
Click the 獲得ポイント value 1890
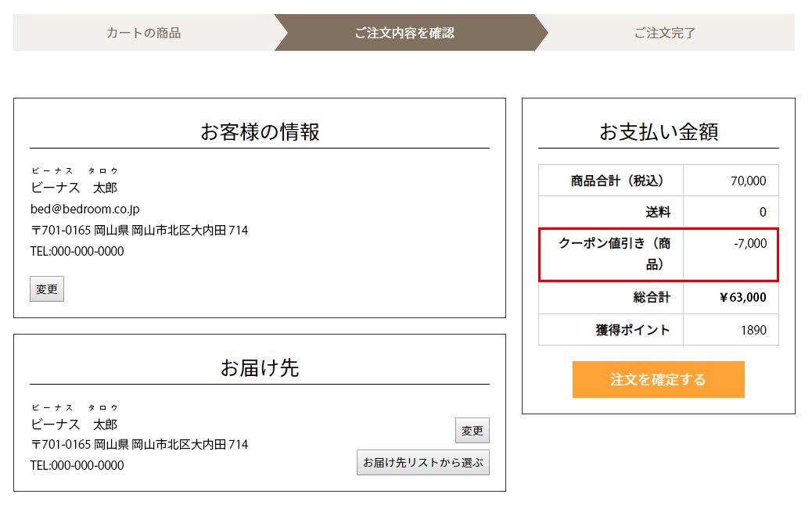click(753, 330)
